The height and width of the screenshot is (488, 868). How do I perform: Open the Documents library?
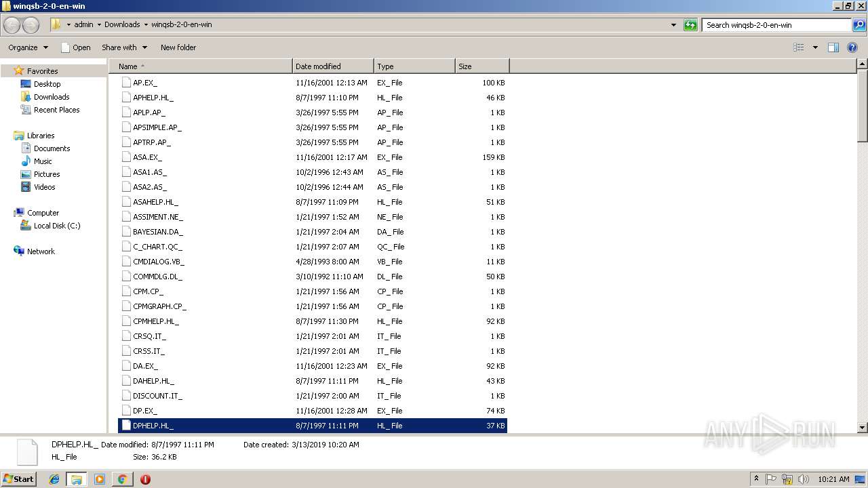(45, 148)
